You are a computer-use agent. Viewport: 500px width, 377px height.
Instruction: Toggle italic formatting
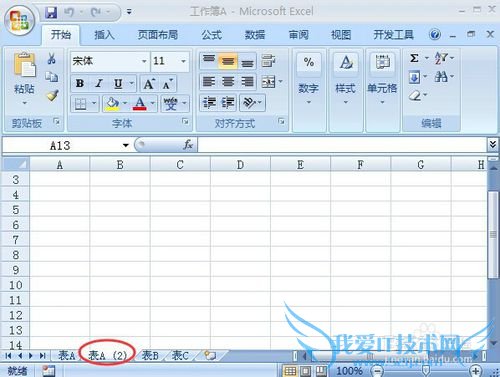[99, 83]
